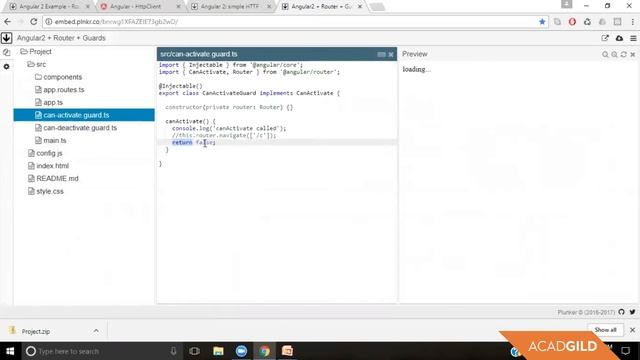
Task: Open a new browser tab
Action: (x=377, y=7)
